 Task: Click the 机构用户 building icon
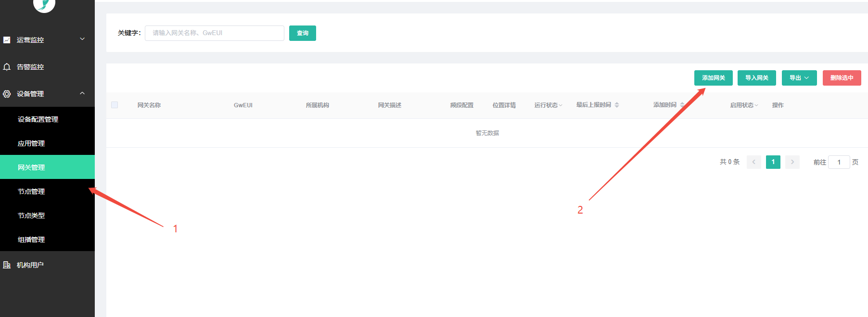click(7, 265)
